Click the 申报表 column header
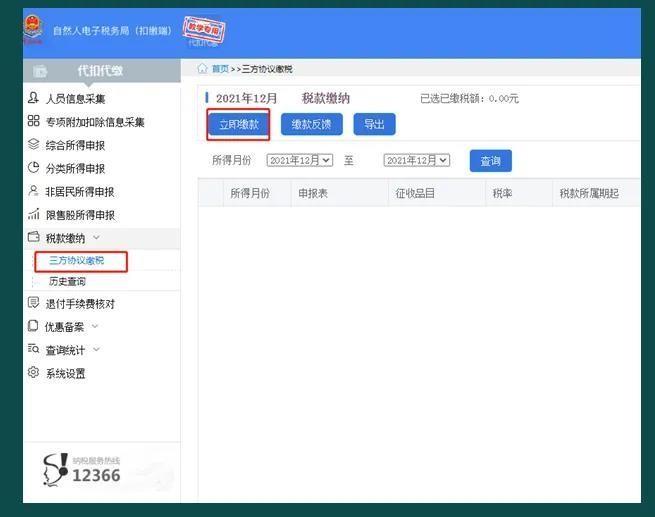Image resolution: width=655 pixels, height=517 pixels. coord(313,193)
